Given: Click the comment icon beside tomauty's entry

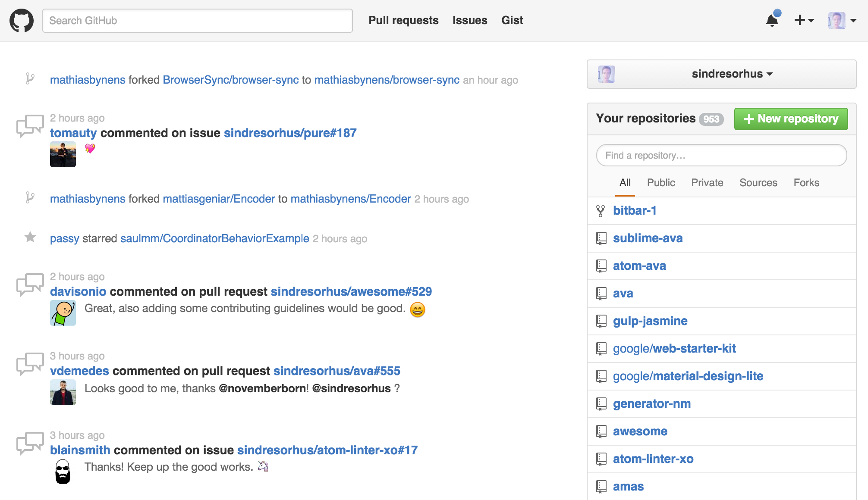Looking at the screenshot, I should click(30, 125).
